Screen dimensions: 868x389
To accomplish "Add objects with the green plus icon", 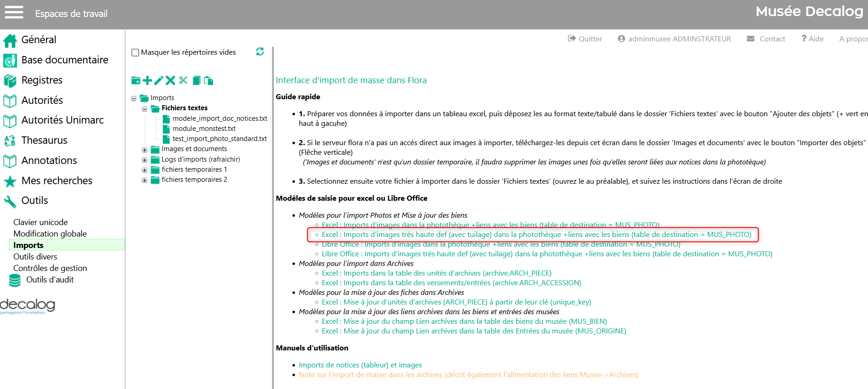I will (x=147, y=81).
